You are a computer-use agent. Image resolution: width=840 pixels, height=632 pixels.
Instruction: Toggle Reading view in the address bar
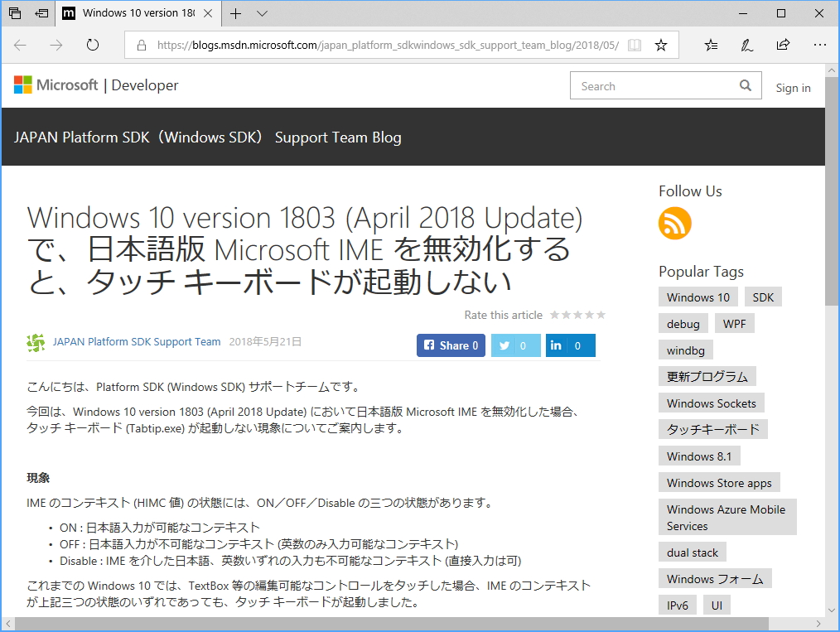tap(634, 45)
